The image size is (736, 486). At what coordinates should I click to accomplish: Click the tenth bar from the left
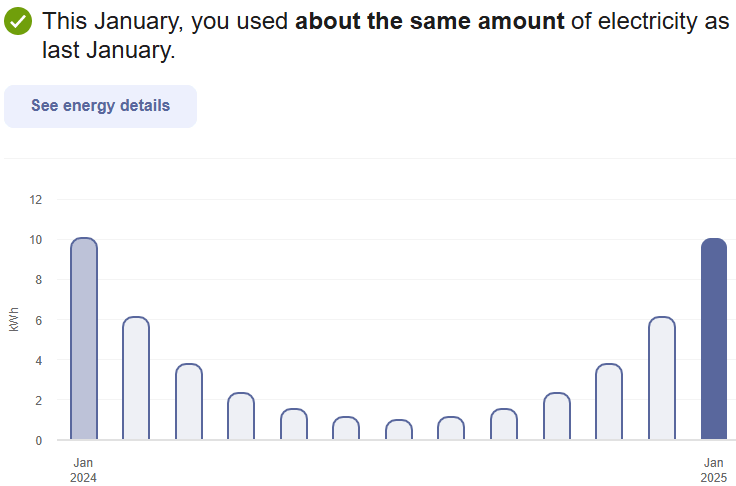pyautogui.click(x=557, y=417)
